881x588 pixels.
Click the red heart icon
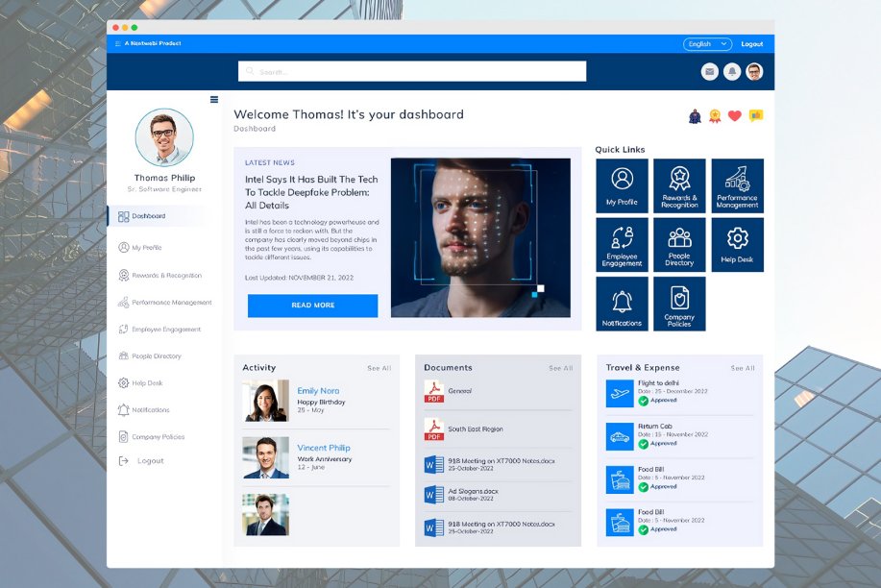coord(735,116)
